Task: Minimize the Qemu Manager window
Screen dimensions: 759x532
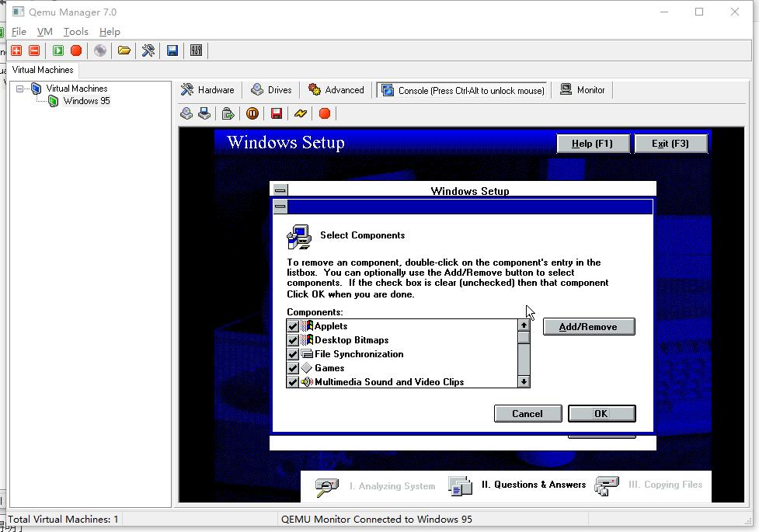Action: (664, 12)
